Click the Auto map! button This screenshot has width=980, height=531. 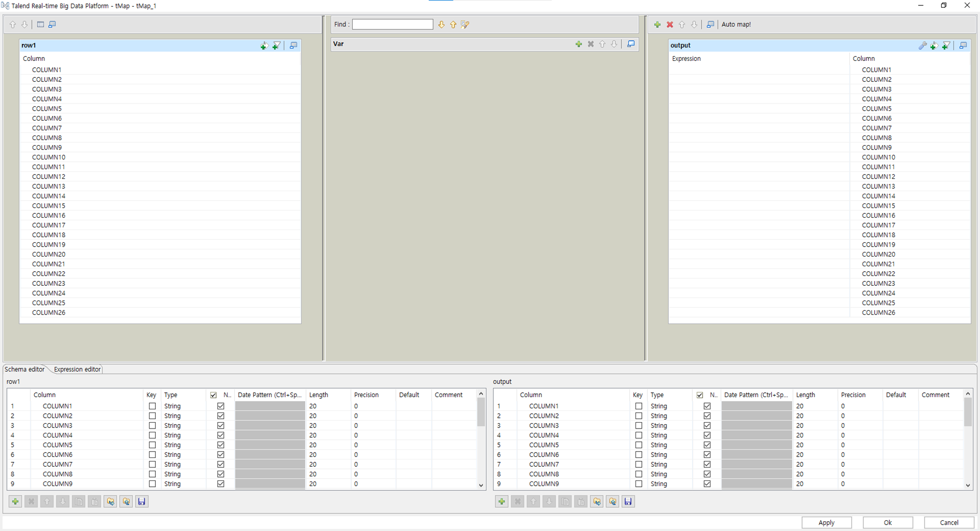click(x=736, y=25)
